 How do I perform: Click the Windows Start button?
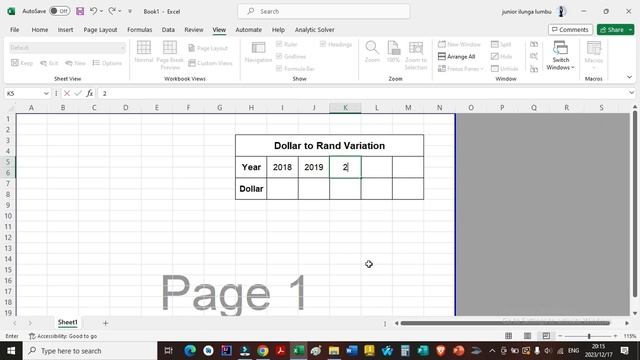(x=11, y=351)
